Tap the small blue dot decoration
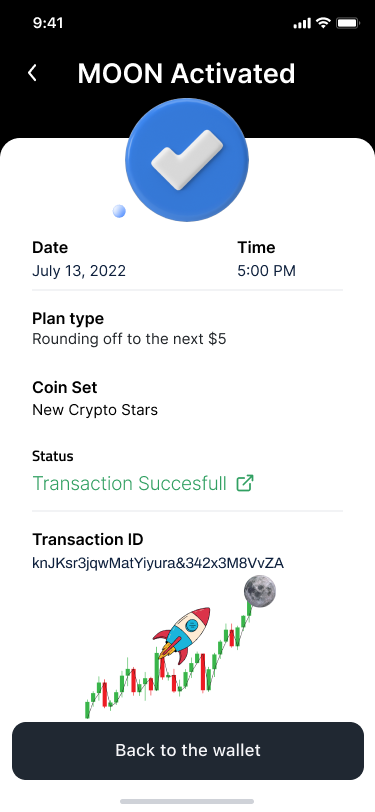 [x=119, y=211]
